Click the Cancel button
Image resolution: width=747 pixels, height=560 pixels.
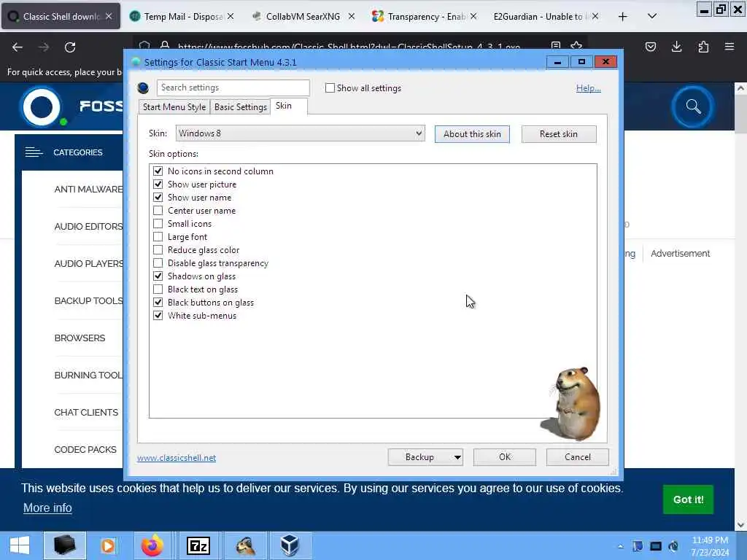pyautogui.click(x=578, y=457)
